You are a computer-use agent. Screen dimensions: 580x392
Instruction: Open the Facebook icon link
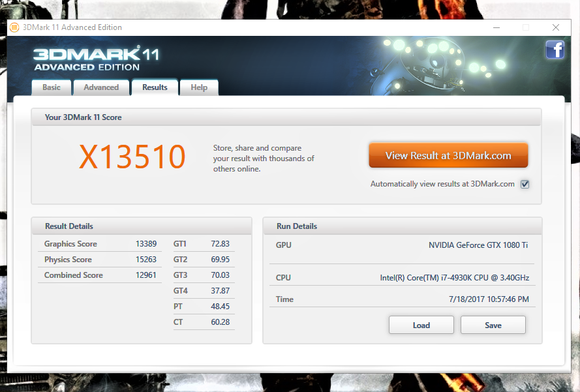(x=555, y=50)
